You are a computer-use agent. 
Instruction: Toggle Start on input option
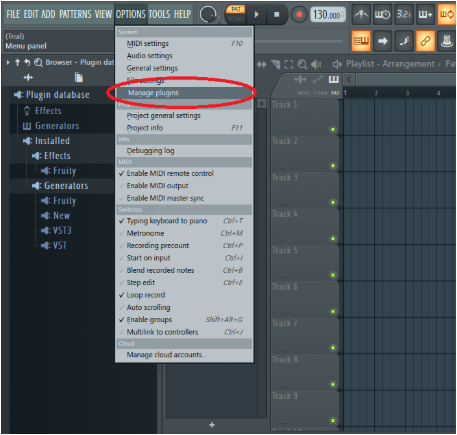pyautogui.click(x=184, y=258)
